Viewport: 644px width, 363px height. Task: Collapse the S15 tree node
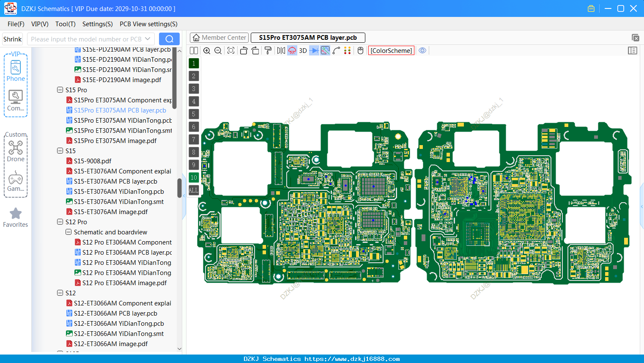(x=60, y=151)
